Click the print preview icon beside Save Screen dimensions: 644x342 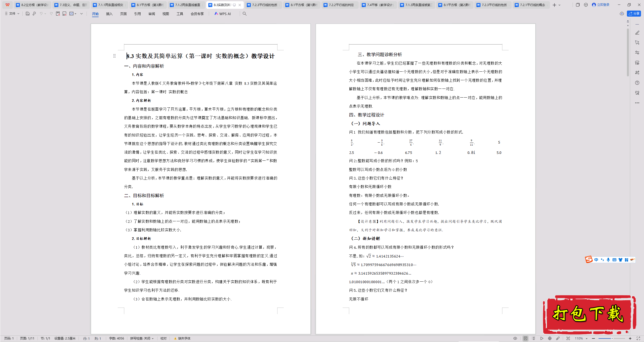(x=34, y=14)
